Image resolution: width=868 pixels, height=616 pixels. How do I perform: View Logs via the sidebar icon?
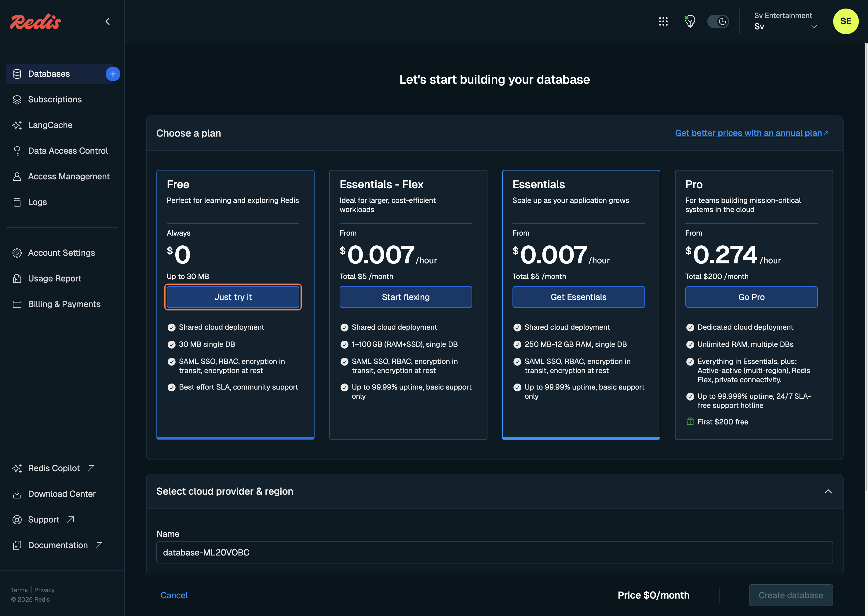pos(17,202)
